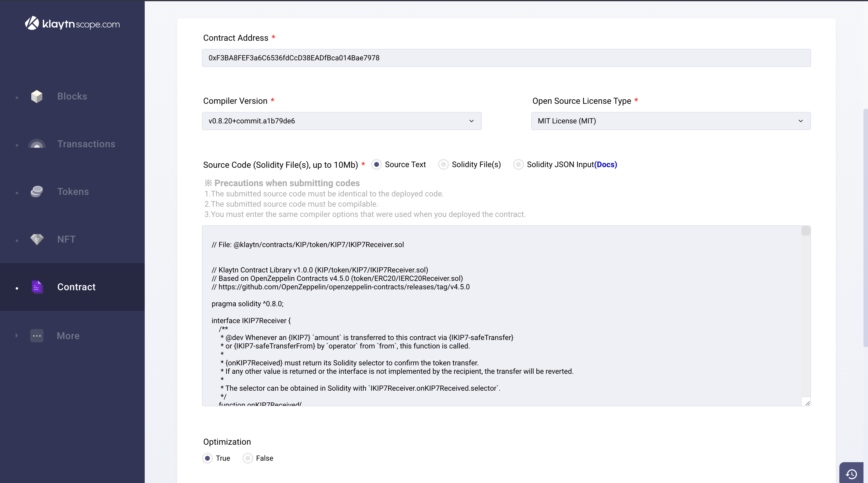Click the Blocks cube icon
The image size is (868, 483).
tap(37, 97)
